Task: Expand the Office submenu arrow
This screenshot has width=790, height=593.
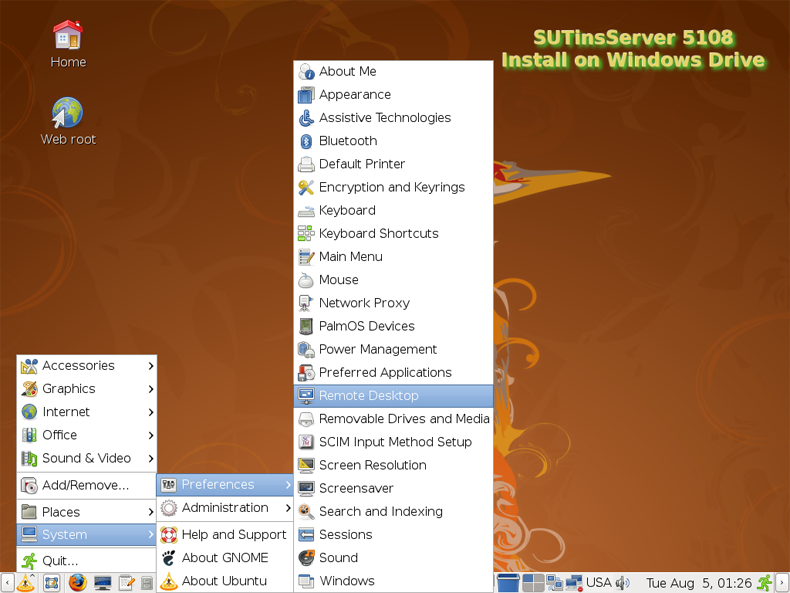Action: pos(151,435)
